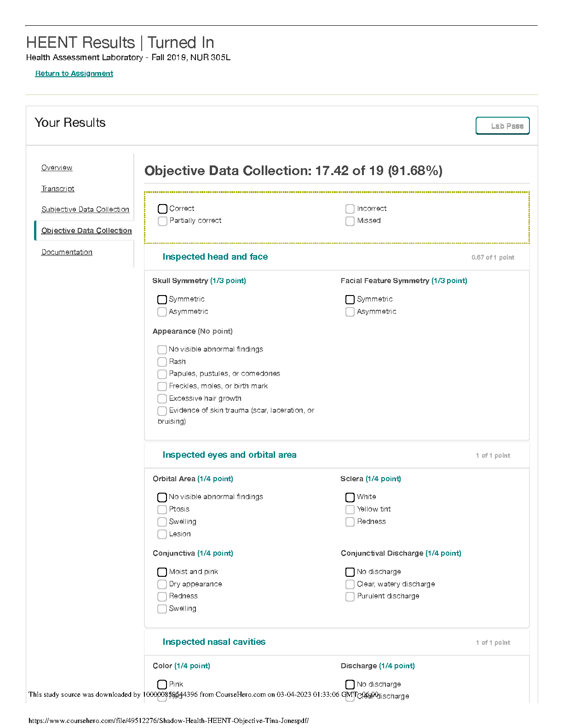The image size is (563, 728).
Task: Go to the Transcript section
Action: (x=57, y=189)
